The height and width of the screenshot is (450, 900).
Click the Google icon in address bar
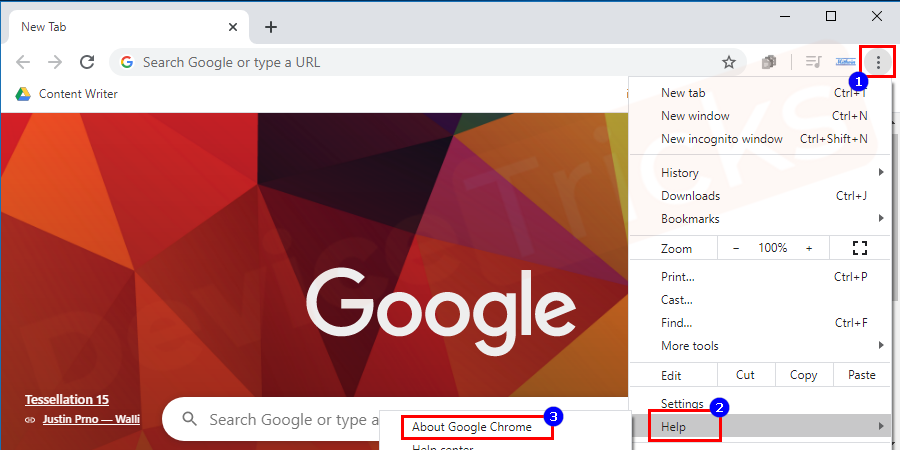click(x=127, y=62)
